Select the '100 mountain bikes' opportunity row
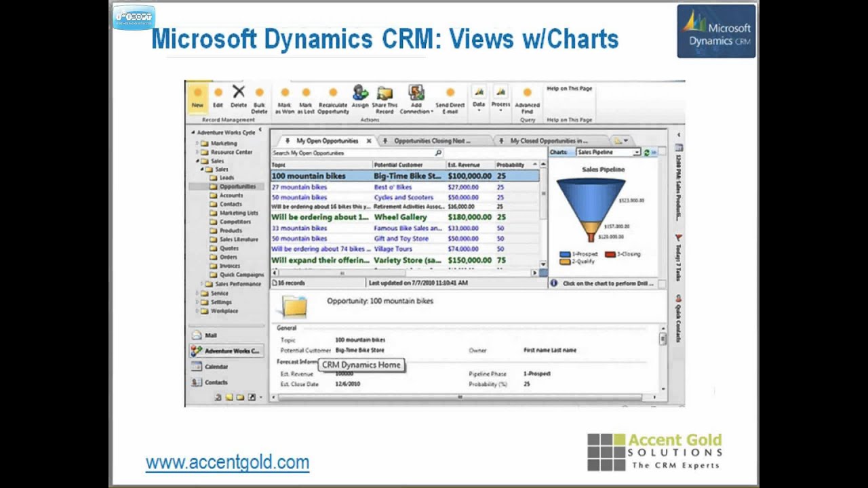This screenshot has height=488, width=868. point(405,176)
